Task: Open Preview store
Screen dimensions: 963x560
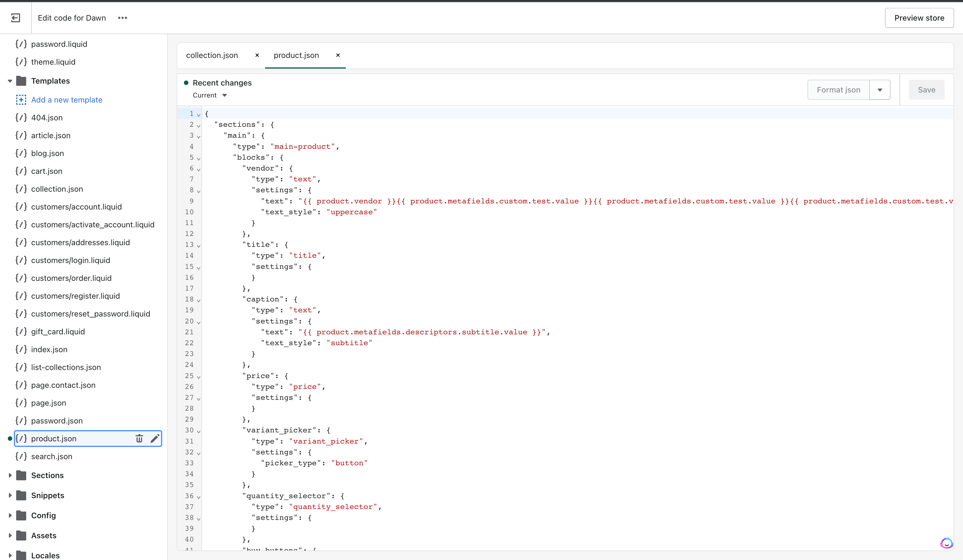Action: pos(919,18)
